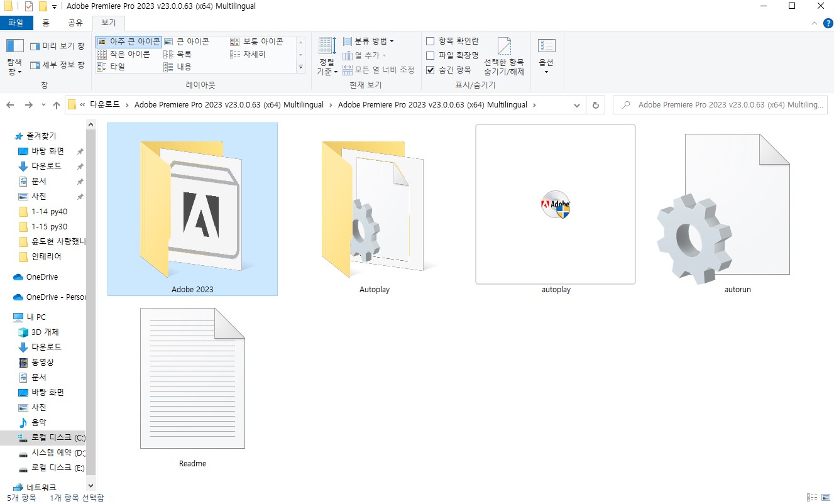Choose list (목록) layout
The width and height of the screenshot is (834, 504).
pyautogui.click(x=178, y=54)
